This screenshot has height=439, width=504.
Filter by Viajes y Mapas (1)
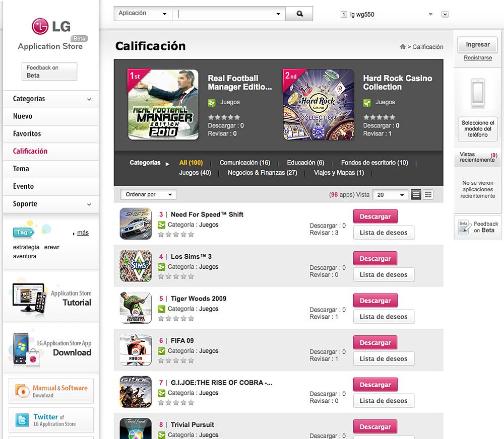coord(339,173)
